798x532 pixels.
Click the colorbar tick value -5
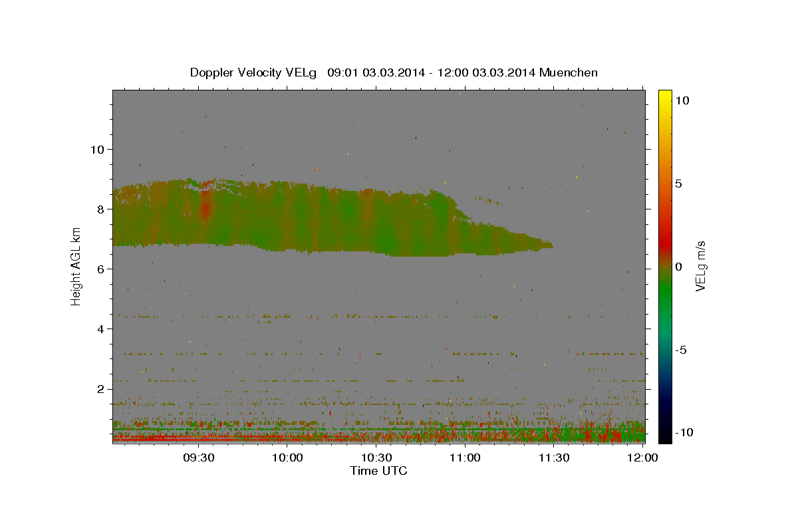pyautogui.click(x=680, y=349)
